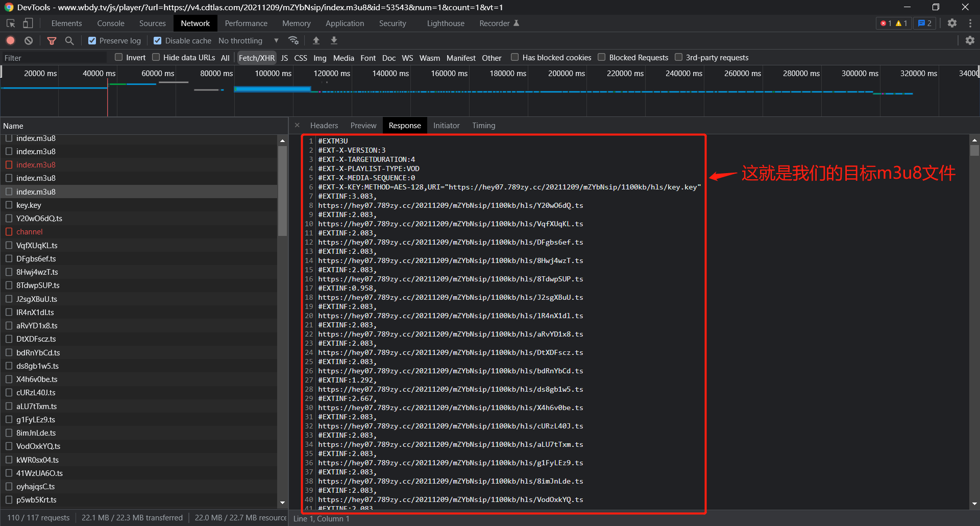Toggle the device toolbar icon
980x526 pixels.
click(x=28, y=23)
